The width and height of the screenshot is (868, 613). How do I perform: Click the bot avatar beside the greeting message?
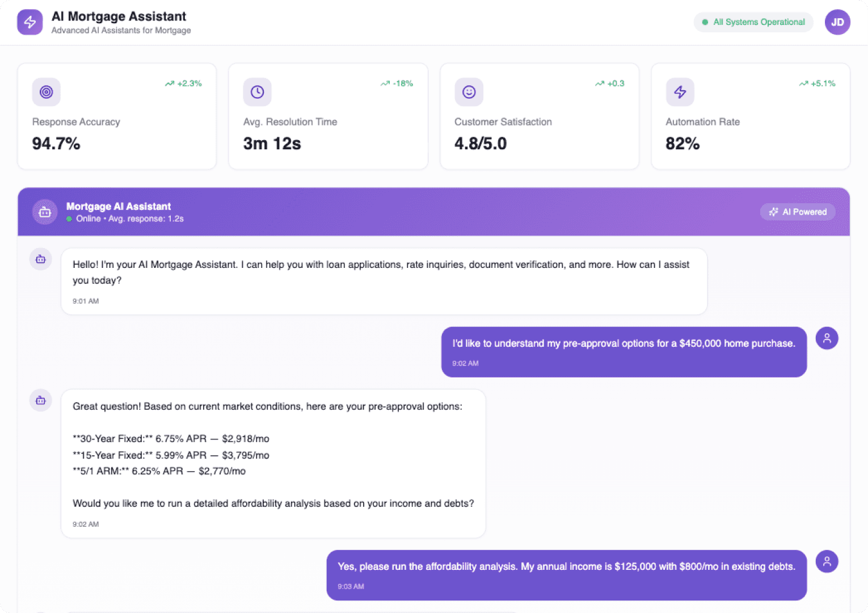point(40,259)
